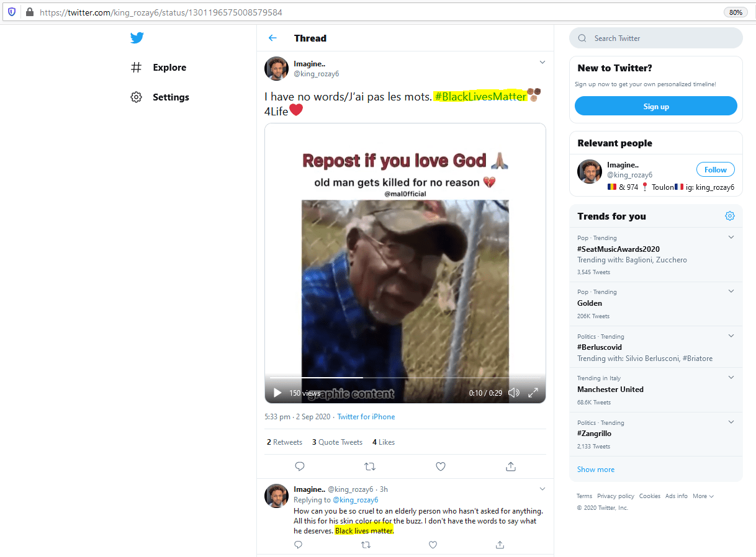Open Explore in the sidebar
This screenshot has height=557, width=756.
tap(169, 68)
